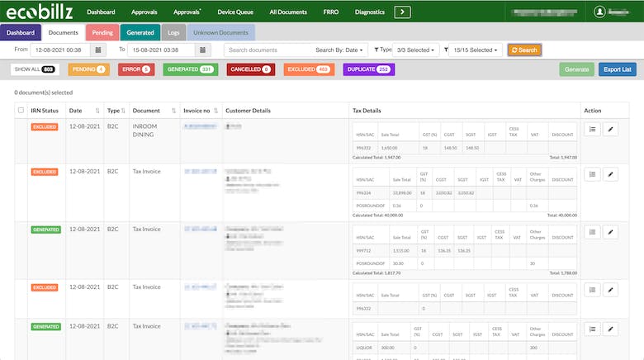Image resolution: width=644 pixels, height=360 pixels.
Task: Filter by EXCLUDED status badge
Action: (309, 69)
